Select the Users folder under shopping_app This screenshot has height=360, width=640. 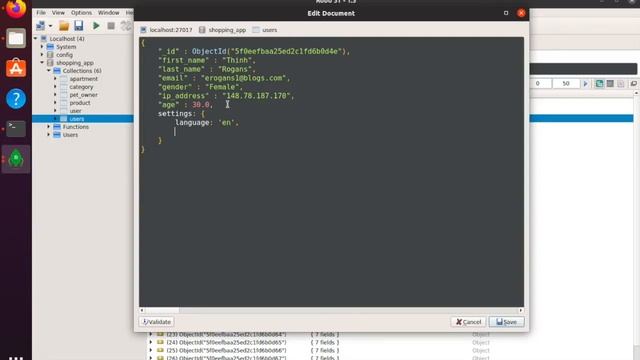click(x=70, y=135)
